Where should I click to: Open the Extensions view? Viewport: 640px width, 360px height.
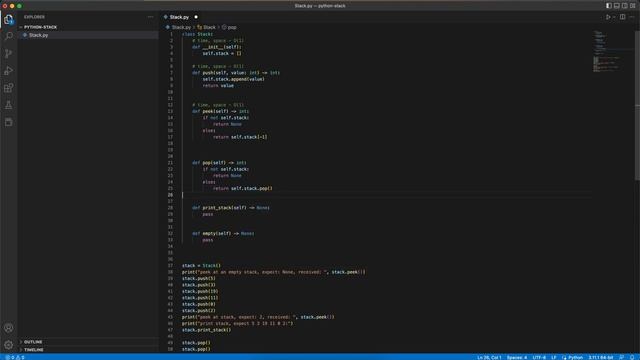click(x=9, y=88)
